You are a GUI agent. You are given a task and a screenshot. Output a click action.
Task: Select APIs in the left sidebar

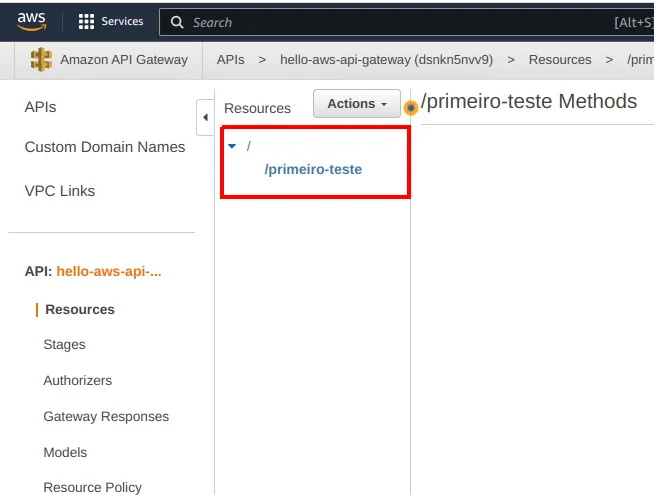40,107
